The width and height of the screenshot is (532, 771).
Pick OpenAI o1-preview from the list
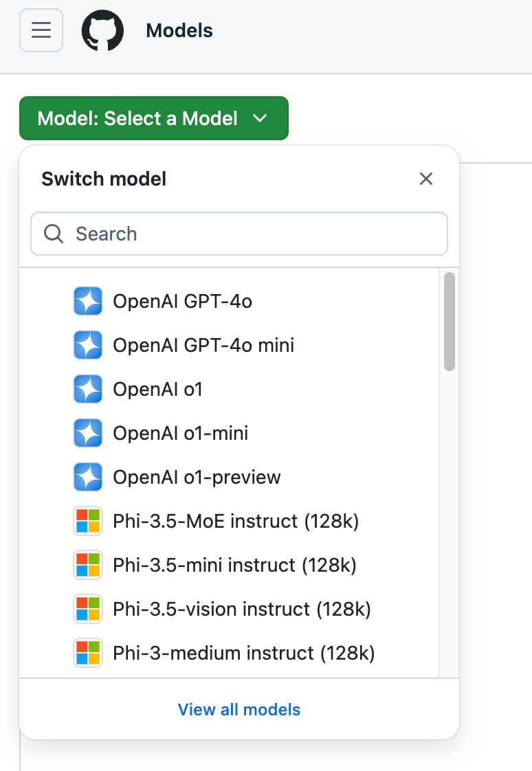229,477
